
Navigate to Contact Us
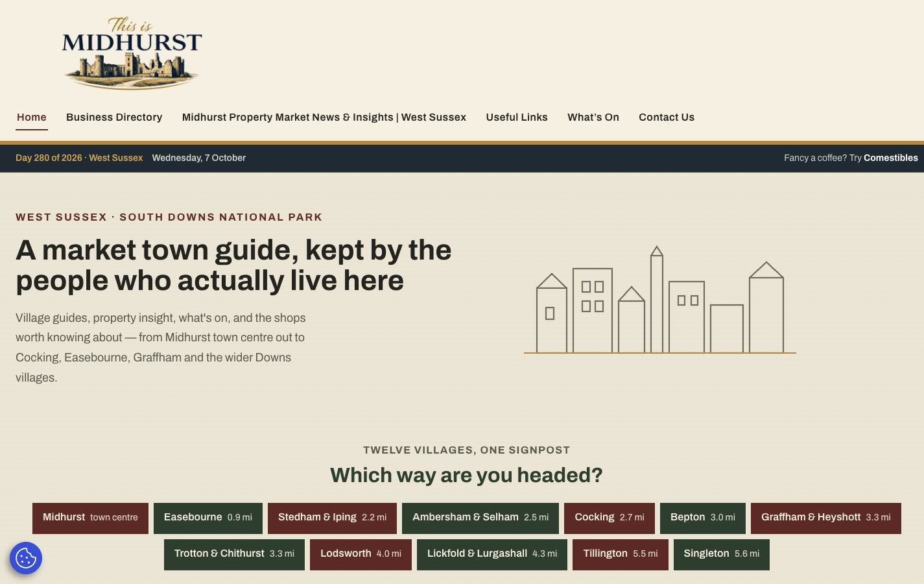pyautogui.click(x=667, y=117)
